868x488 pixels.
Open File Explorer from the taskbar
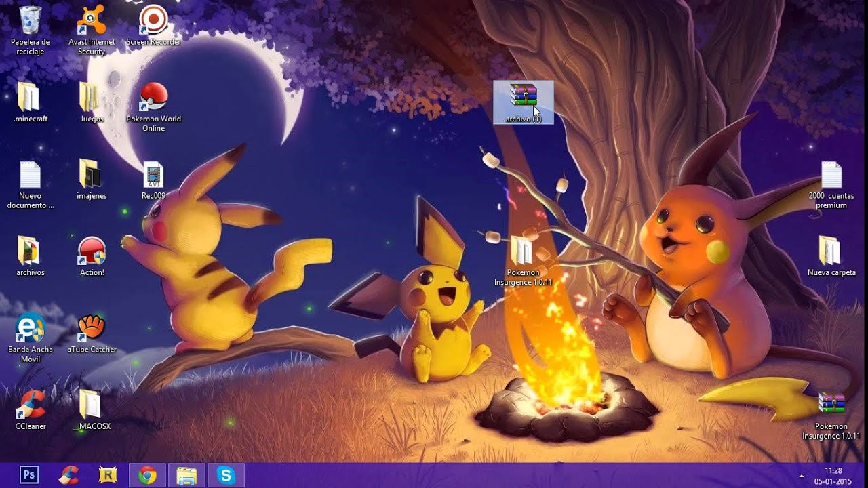(186, 475)
